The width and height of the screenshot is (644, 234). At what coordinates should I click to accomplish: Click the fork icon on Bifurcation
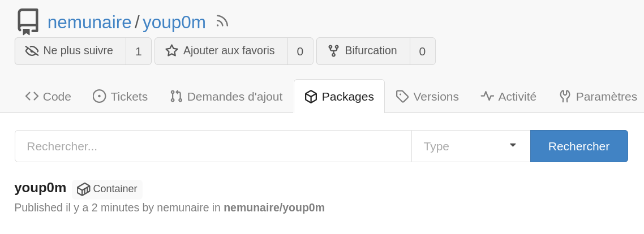[x=333, y=51]
